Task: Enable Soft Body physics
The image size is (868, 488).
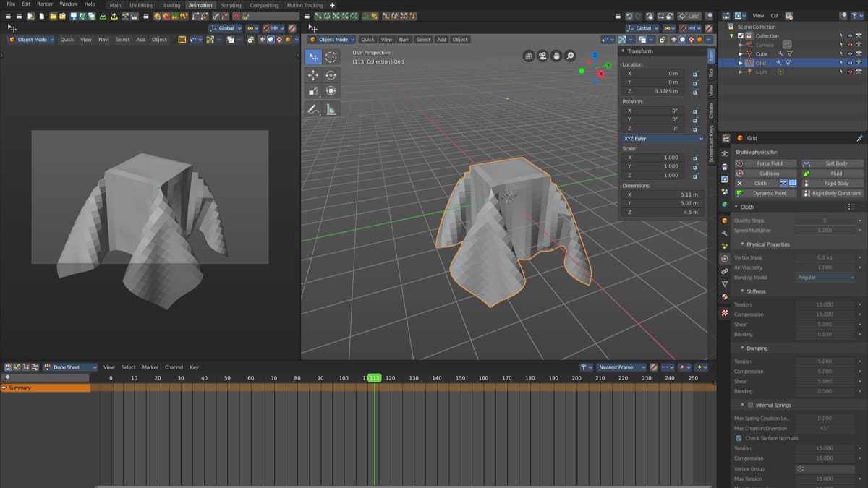Action: click(831, 163)
